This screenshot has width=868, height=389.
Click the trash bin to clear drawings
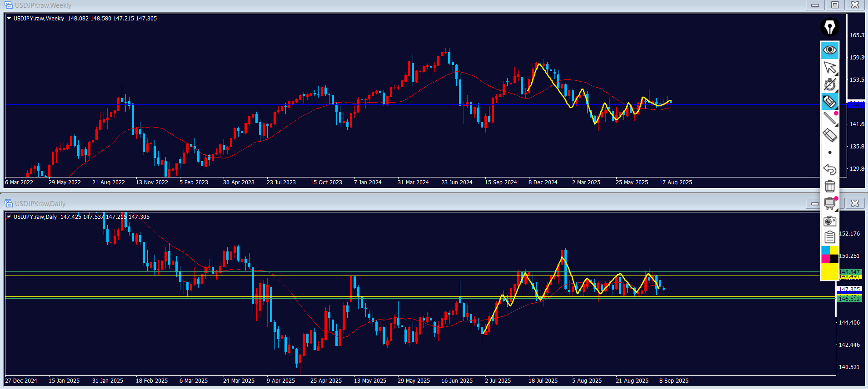tap(830, 186)
